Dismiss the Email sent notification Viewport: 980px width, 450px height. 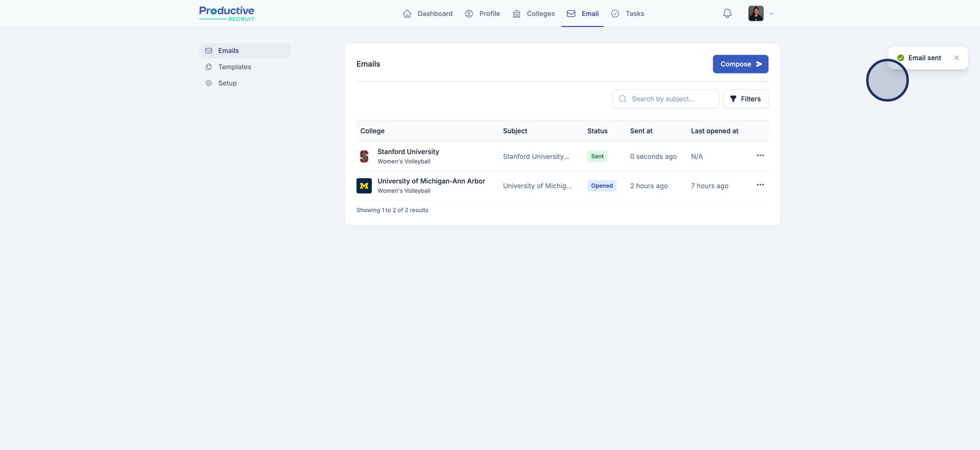[x=956, y=58]
